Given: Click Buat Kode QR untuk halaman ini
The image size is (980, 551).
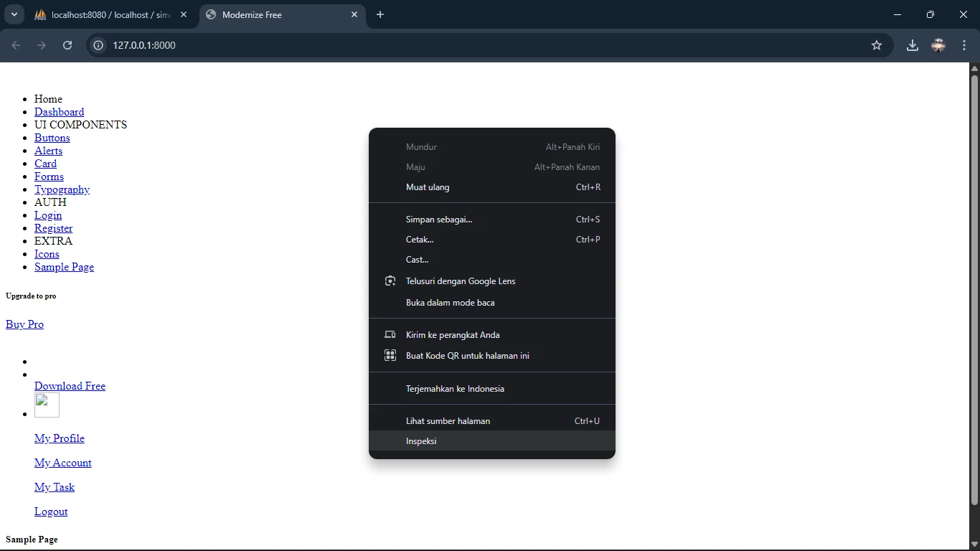Looking at the screenshot, I should tap(467, 355).
